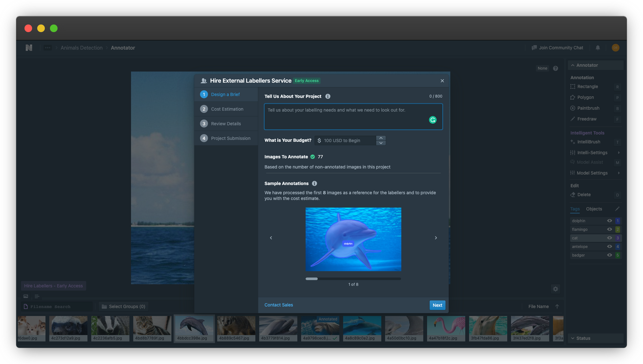The height and width of the screenshot is (364, 643).
Task: Go to Review Details step
Action: click(x=226, y=124)
